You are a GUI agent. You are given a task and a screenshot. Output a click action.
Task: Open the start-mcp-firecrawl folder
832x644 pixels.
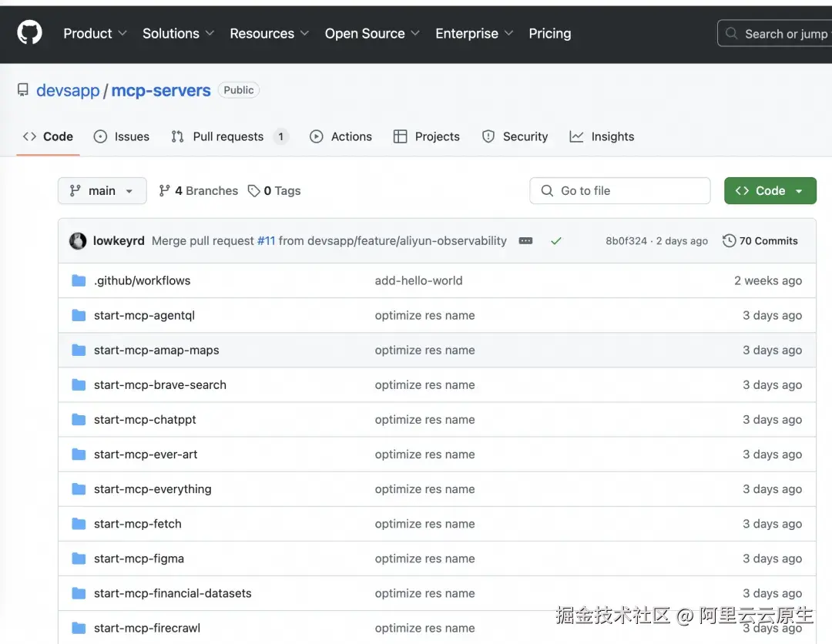tap(147, 628)
